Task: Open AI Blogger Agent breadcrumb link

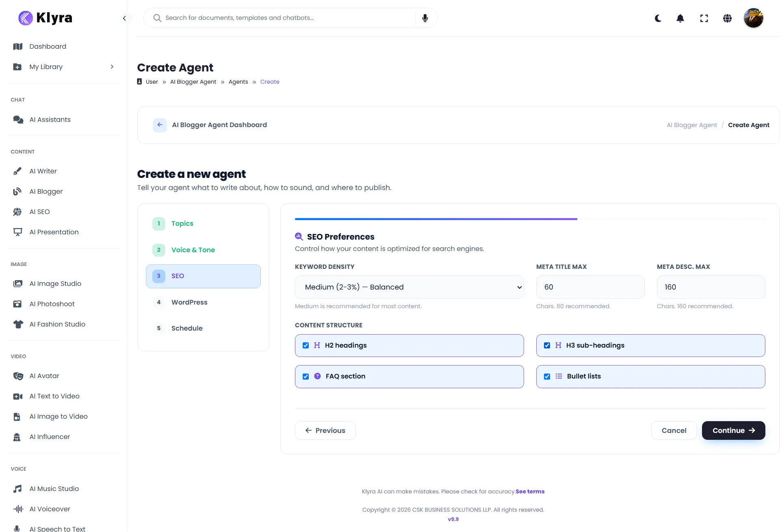Action: 193,82
